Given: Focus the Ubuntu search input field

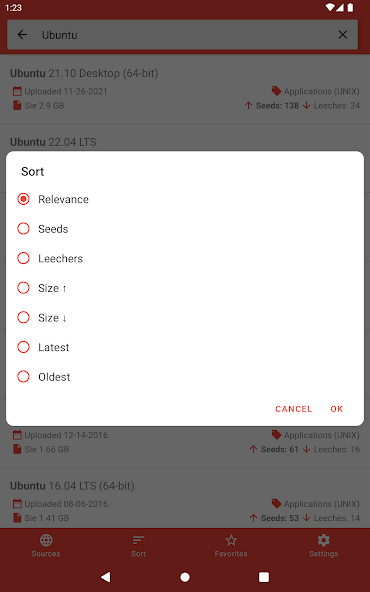Looking at the screenshot, I should (183, 35).
